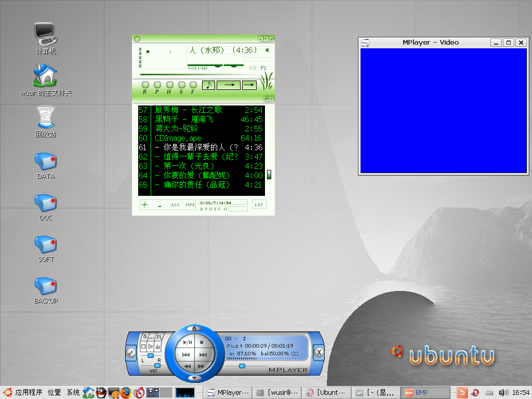Select track 63 第一次（光良）
Screen dimensions: 532x399
(201, 166)
